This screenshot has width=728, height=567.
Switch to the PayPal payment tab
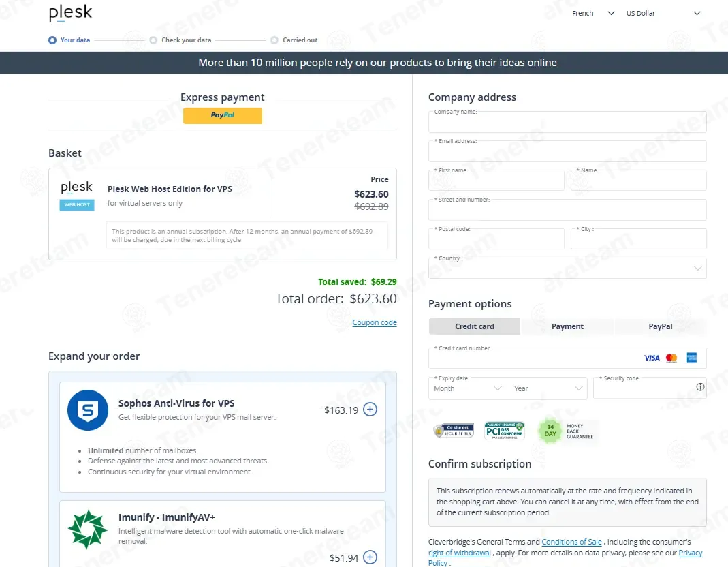click(x=660, y=326)
